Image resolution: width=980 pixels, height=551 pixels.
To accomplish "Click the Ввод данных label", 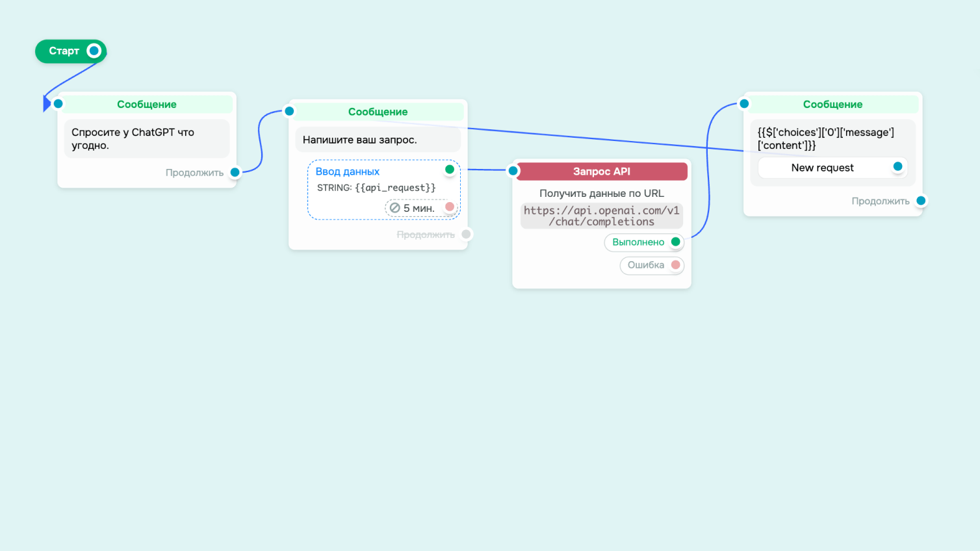I will point(348,172).
